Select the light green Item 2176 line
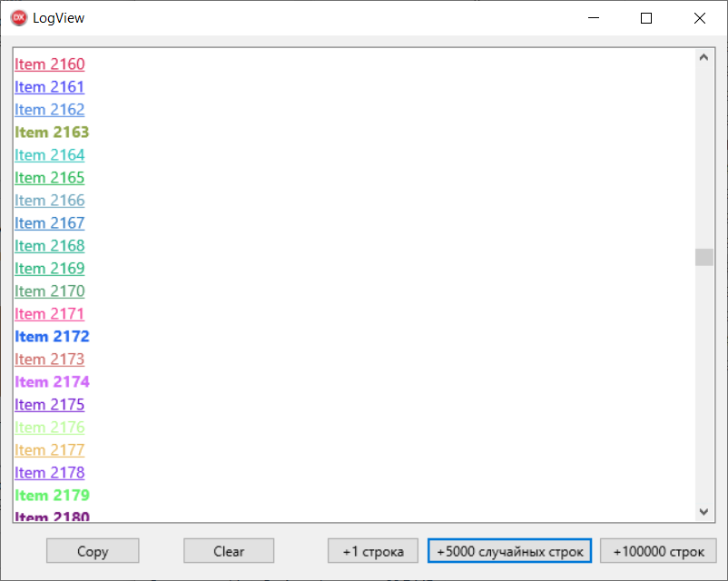The image size is (728, 581). point(50,428)
